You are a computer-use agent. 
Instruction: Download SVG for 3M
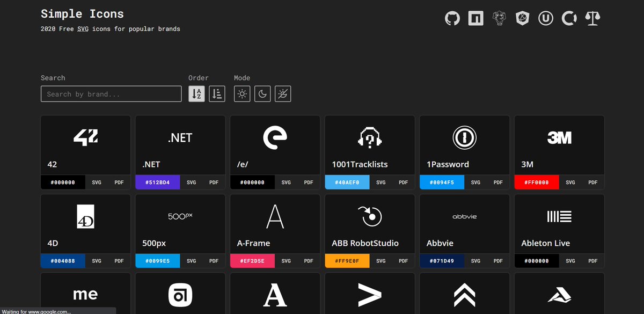click(x=570, y=182)
